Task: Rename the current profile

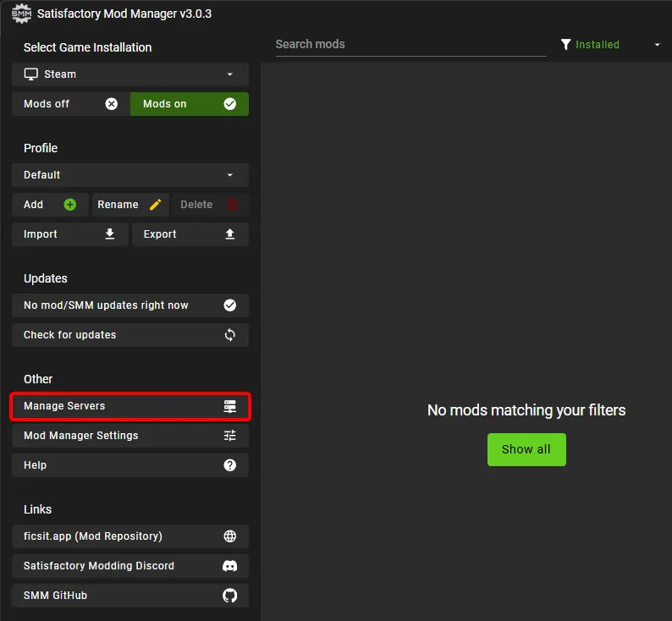Action: (130, 204)
